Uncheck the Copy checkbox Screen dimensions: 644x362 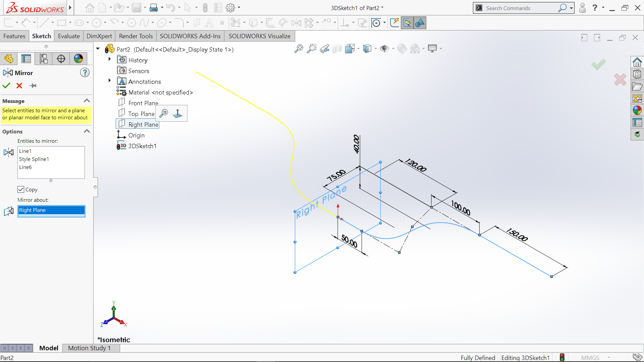21,189
